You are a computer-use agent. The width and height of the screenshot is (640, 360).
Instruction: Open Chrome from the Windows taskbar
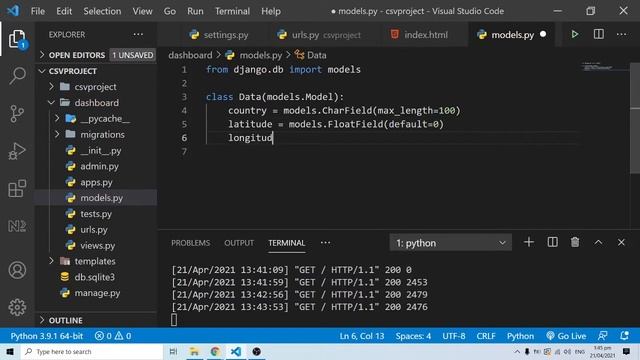tap(215, 351)
